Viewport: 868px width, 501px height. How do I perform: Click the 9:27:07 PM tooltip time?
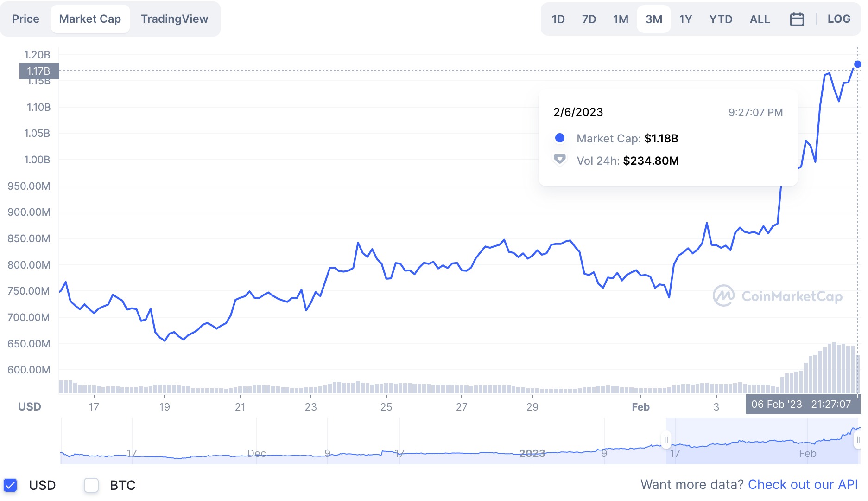click(x=756, y=112)
